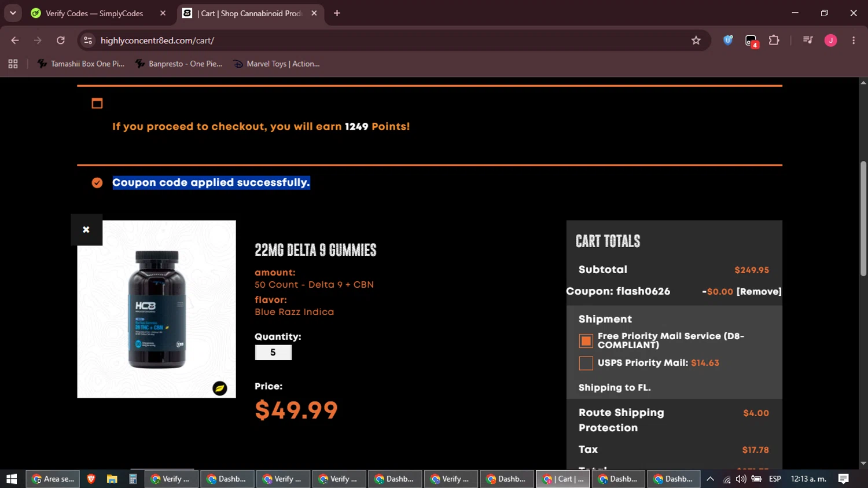Click the page vertical scrollbar thumb

tap(863, 218)
